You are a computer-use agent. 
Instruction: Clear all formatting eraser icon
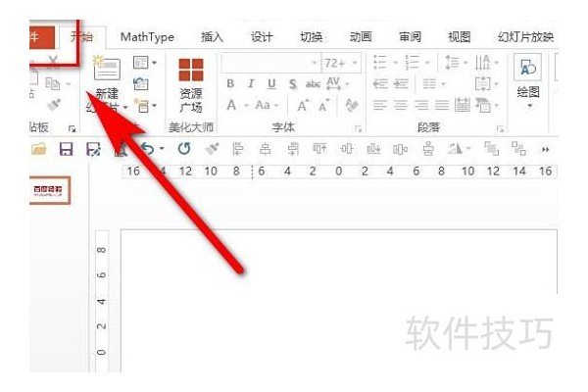(352, 106)
